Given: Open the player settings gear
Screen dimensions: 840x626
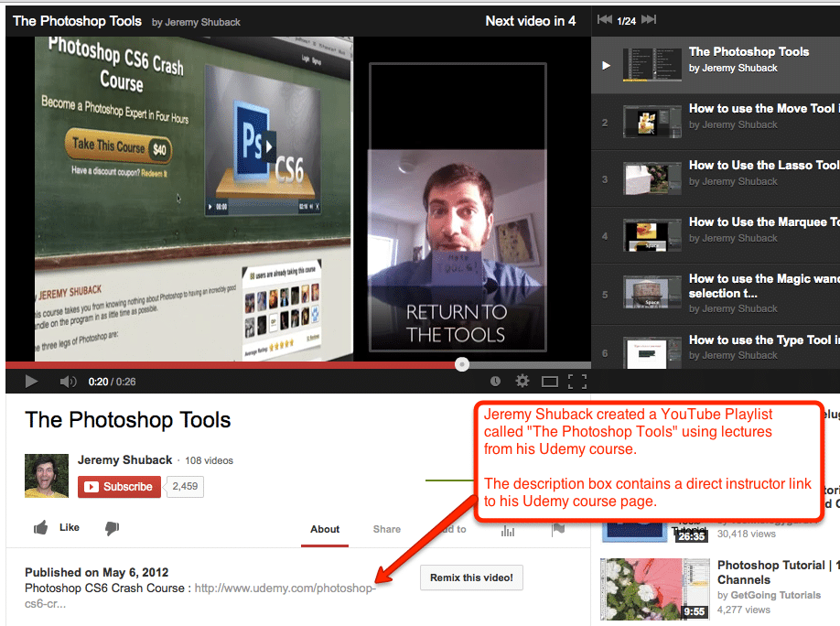Looking at the screenshot, I should (522, 381).
